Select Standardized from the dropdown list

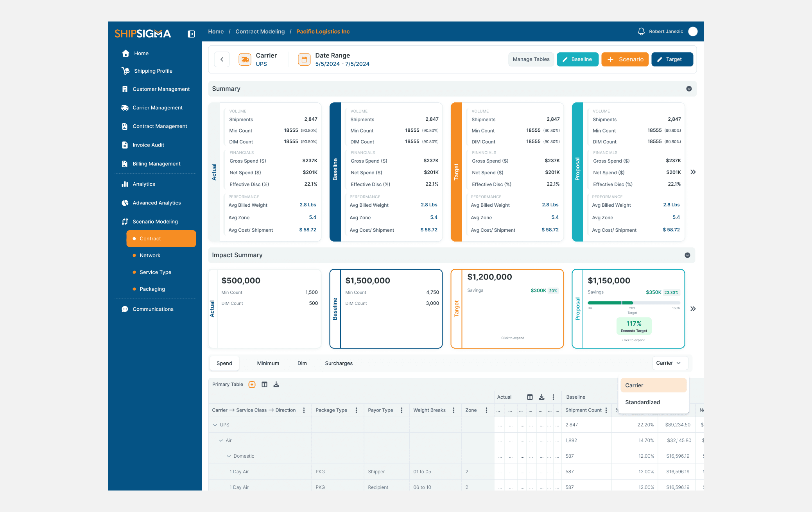coord(642,402)
